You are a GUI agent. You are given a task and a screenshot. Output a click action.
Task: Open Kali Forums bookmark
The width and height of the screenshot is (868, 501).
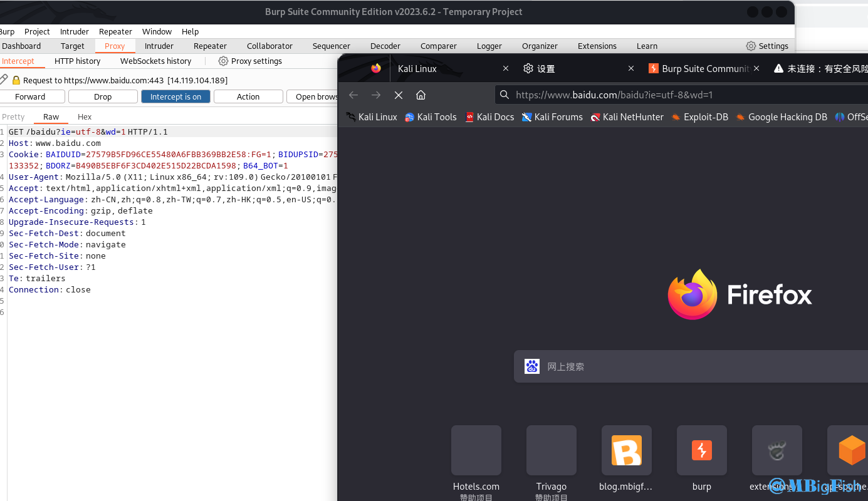(x=552, y=117)
